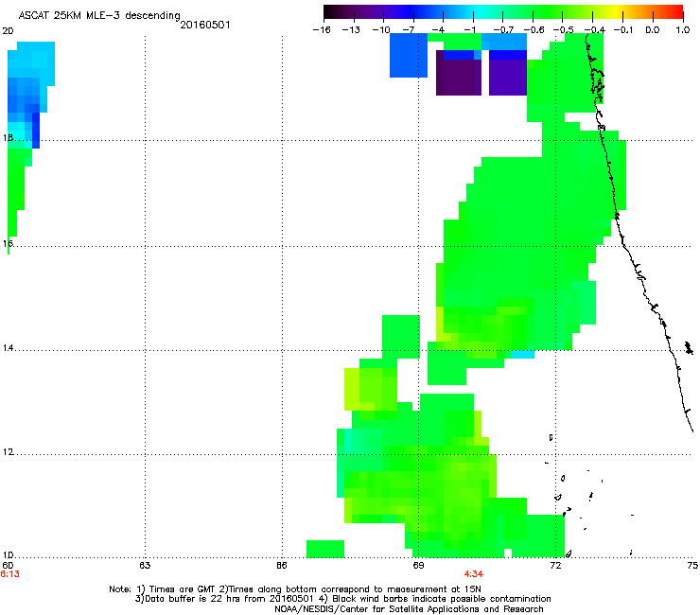Click the longitude label '75' on the bottom axis
This screenshot has width=700, height=615.
[x=692, y=566]
